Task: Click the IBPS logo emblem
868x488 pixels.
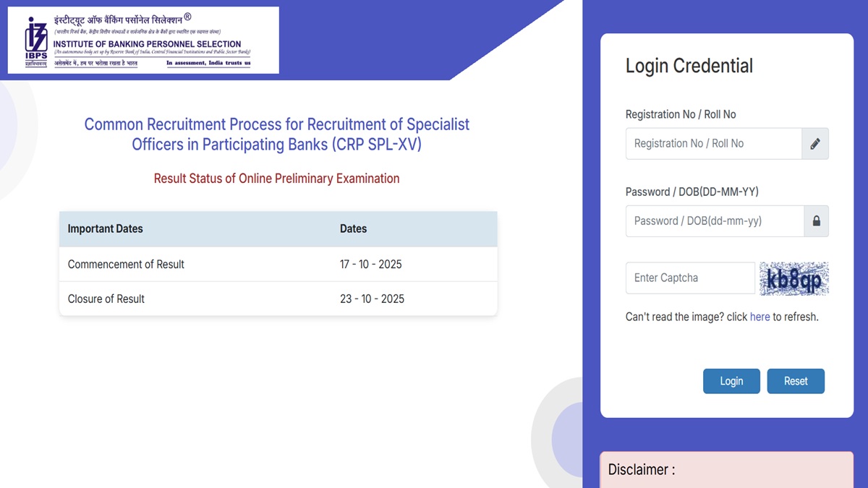Action: click(x=35, y=40)
